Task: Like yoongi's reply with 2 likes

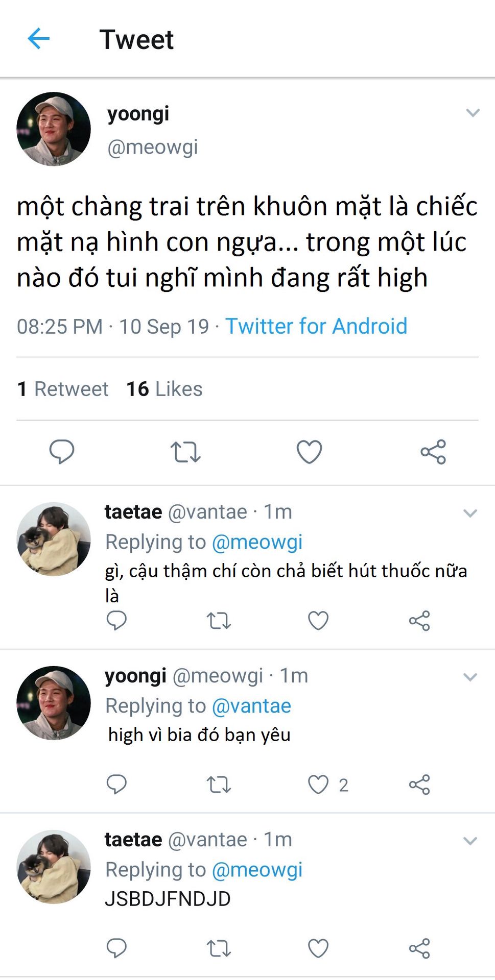Action: pyautogui.click(x=318, y=785)
